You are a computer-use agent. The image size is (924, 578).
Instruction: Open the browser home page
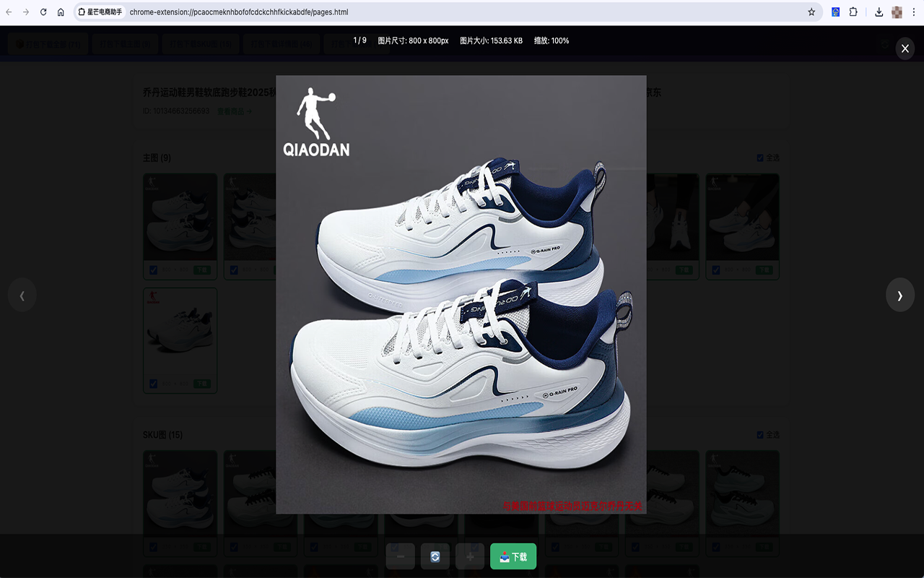(61, 12)
